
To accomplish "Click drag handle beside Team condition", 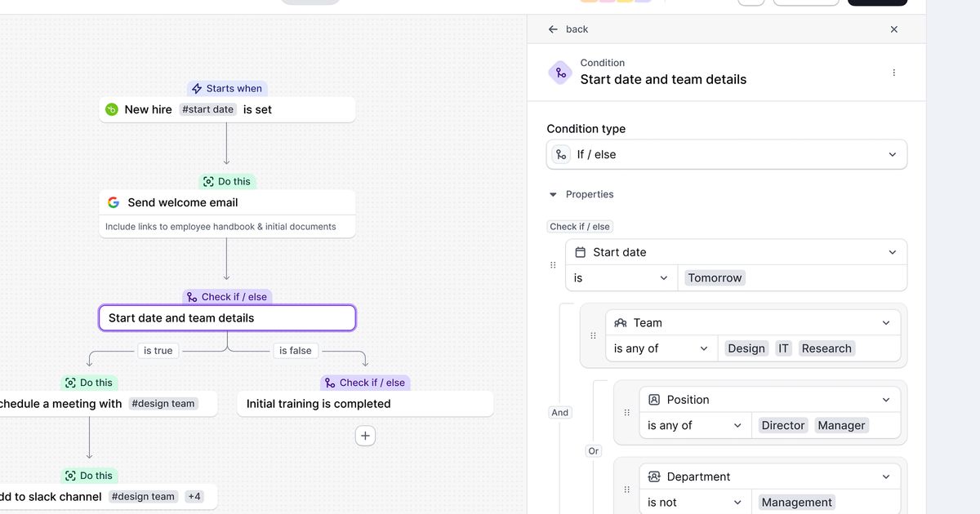I will point(593,335).
